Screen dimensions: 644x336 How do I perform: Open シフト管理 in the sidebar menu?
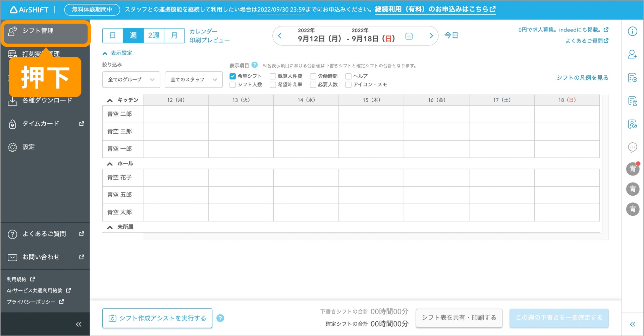click(46, 31)
